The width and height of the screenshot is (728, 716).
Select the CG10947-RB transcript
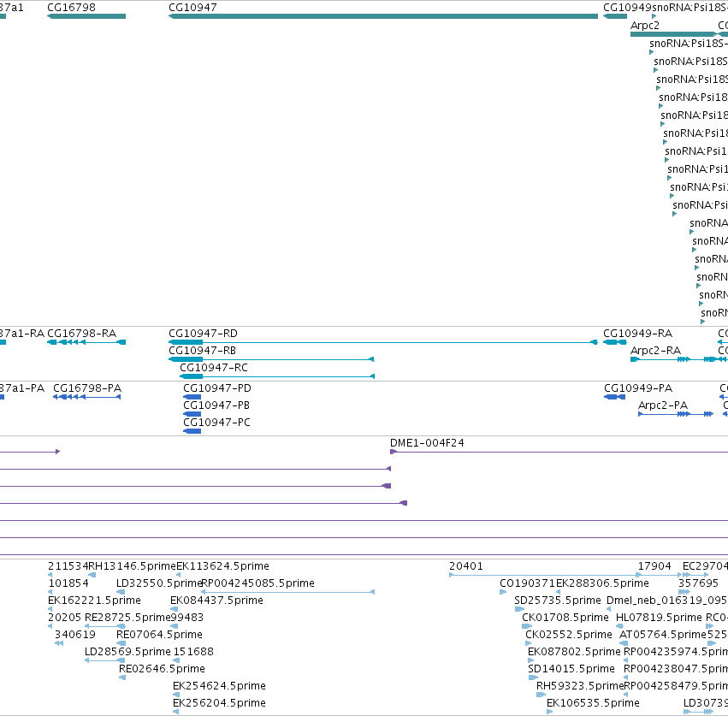[271, 359]
